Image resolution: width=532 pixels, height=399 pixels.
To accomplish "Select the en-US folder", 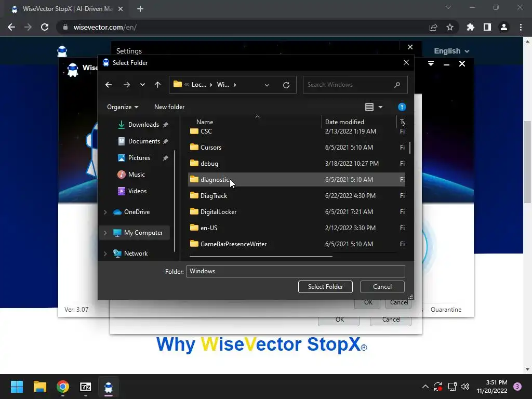I will (x=297, y=228).
